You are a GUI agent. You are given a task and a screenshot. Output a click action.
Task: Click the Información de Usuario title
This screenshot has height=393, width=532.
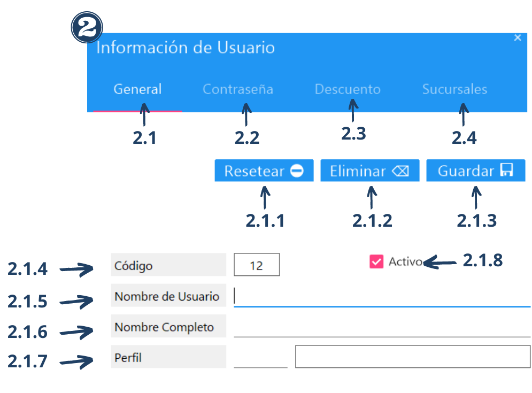186,48
